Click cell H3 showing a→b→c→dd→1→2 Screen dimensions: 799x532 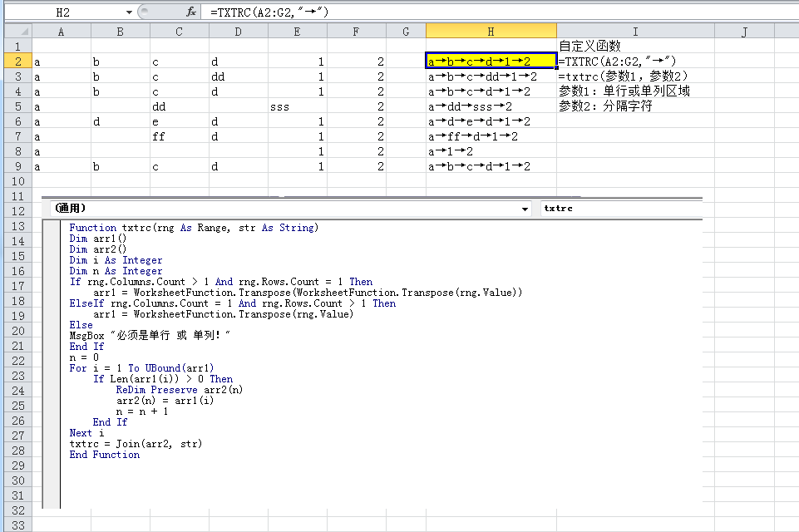pos(491,76)
